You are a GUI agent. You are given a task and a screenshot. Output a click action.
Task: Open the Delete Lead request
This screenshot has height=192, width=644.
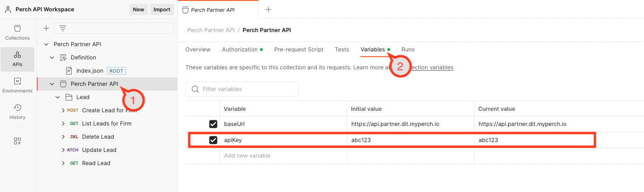(98, 137)
